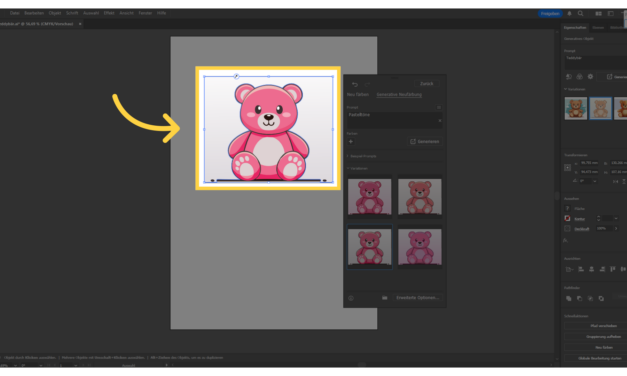The image size is (627, 376).
Task: Open the fx effects icon in Aussehen
Action: point(565,240)
